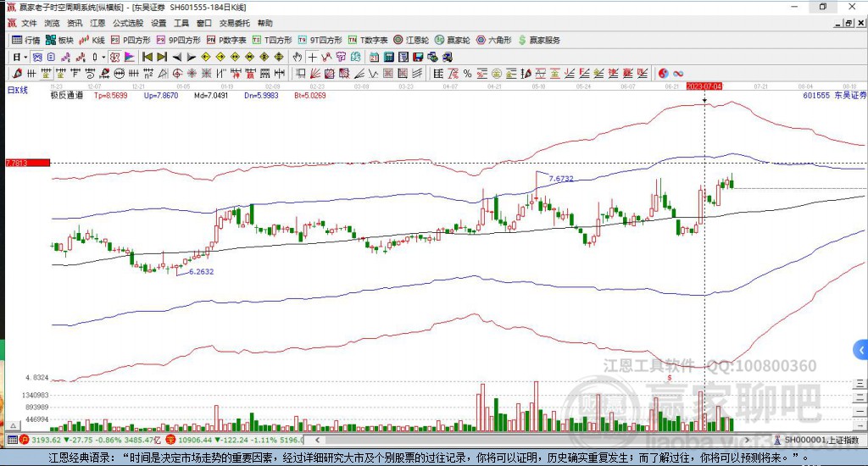
Task: Click the 3193.62 index status value
Action: pos(46,440)
